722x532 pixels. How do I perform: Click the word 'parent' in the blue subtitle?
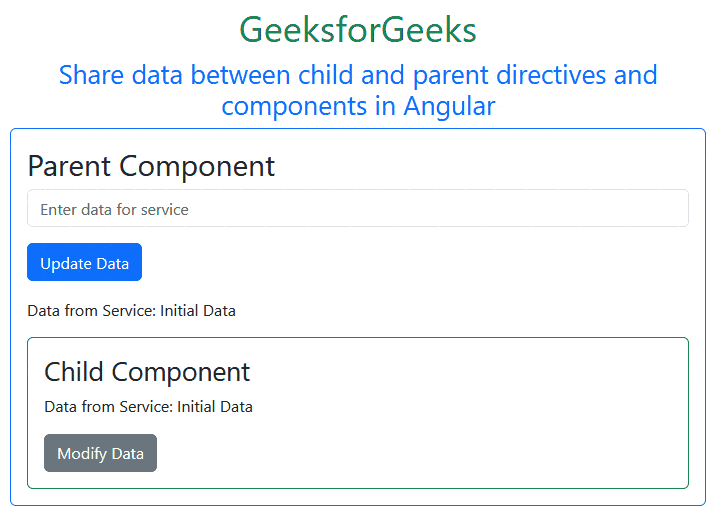coord(450,75)
